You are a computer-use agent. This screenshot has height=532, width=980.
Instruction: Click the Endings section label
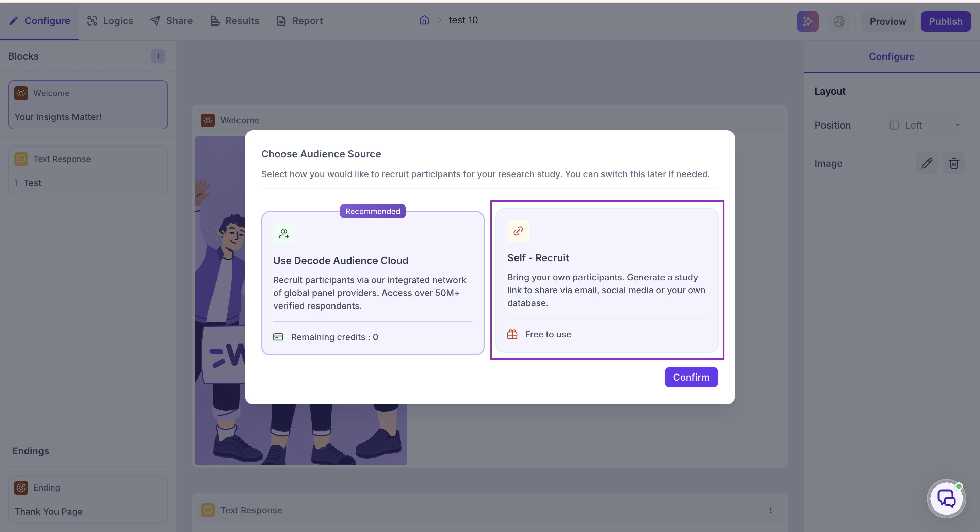click(x=30, y=451)
